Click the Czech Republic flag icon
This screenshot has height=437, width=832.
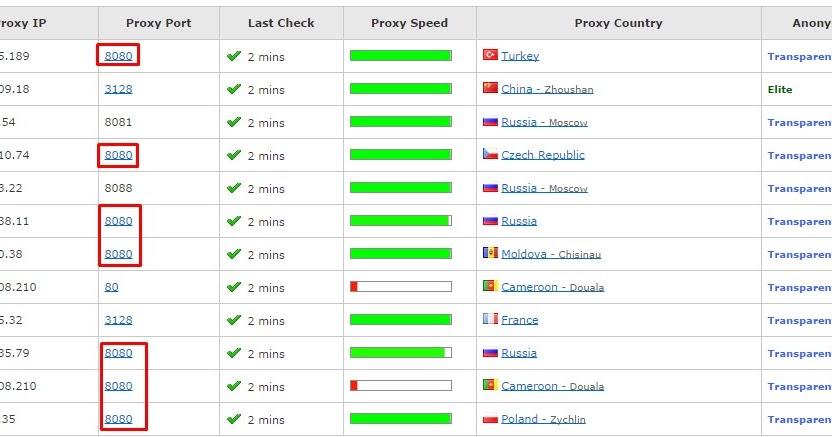(x=490, y=154)
